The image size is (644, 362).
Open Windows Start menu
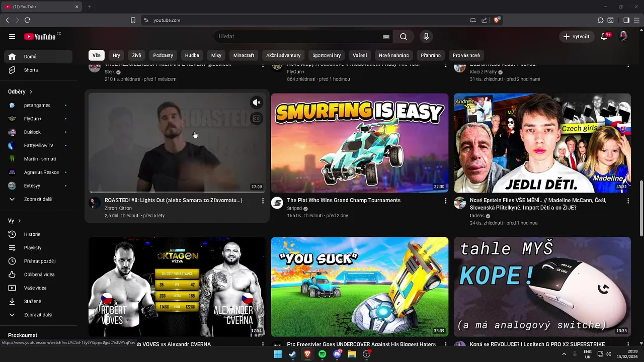278,354
